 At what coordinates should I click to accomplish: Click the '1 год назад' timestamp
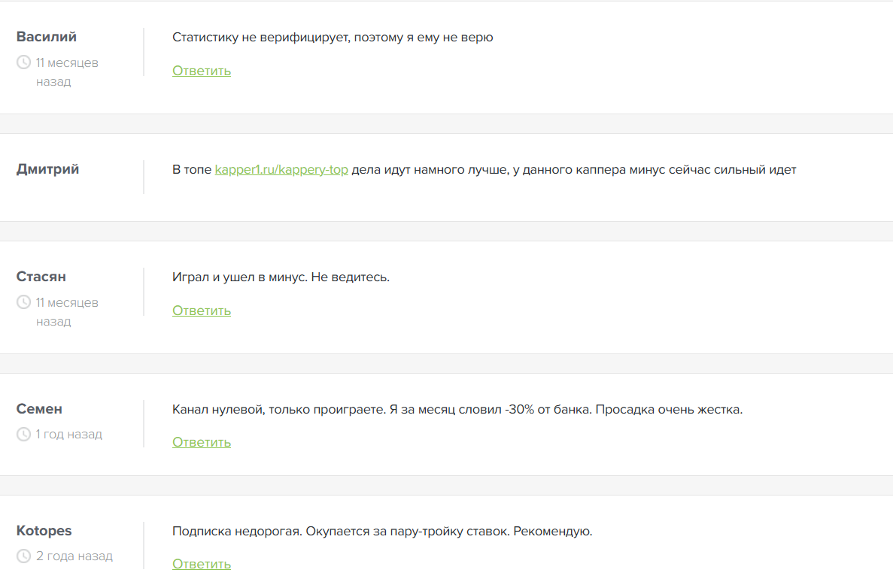click(x=69, y=434)
